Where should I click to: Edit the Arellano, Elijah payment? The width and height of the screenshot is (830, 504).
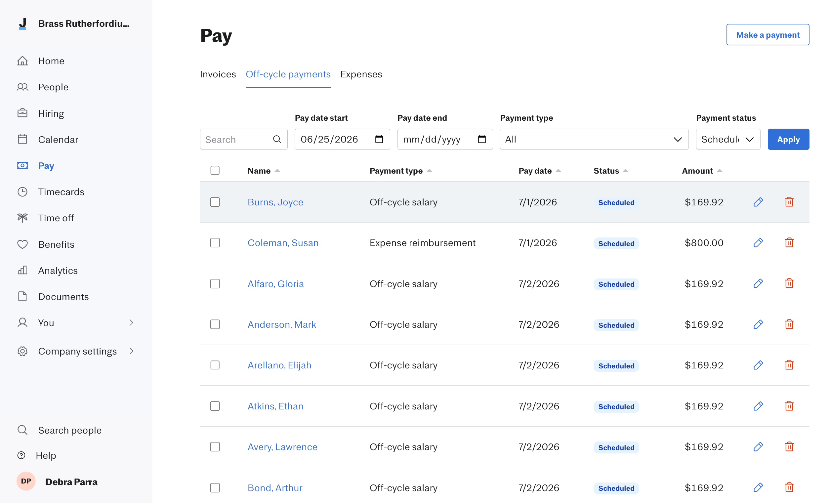758,365
